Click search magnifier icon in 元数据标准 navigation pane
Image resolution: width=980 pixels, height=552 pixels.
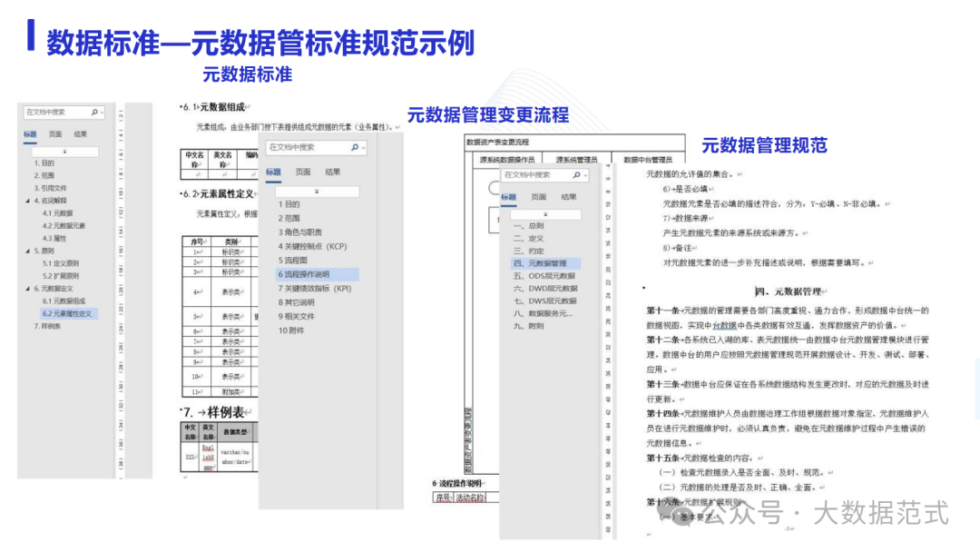[94, 113]
